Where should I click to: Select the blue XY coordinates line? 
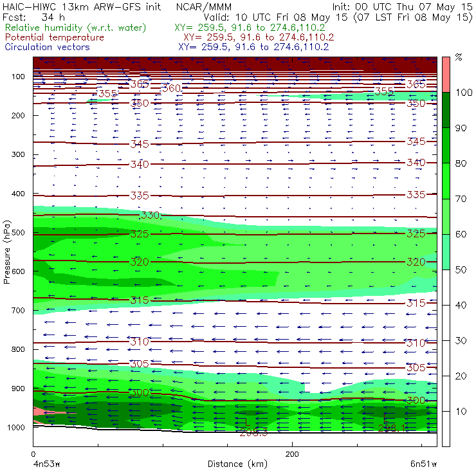(253, 47)
